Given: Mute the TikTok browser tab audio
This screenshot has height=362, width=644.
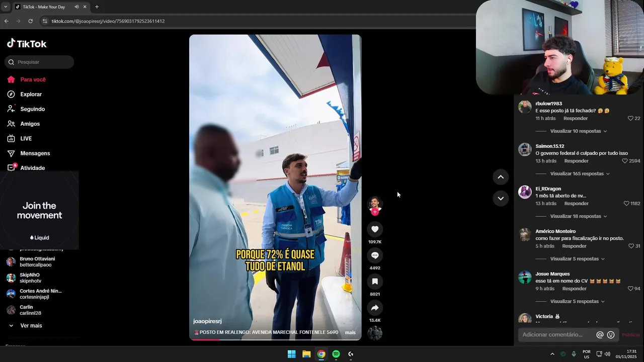Looking at the screenshot, I should 76,7.
